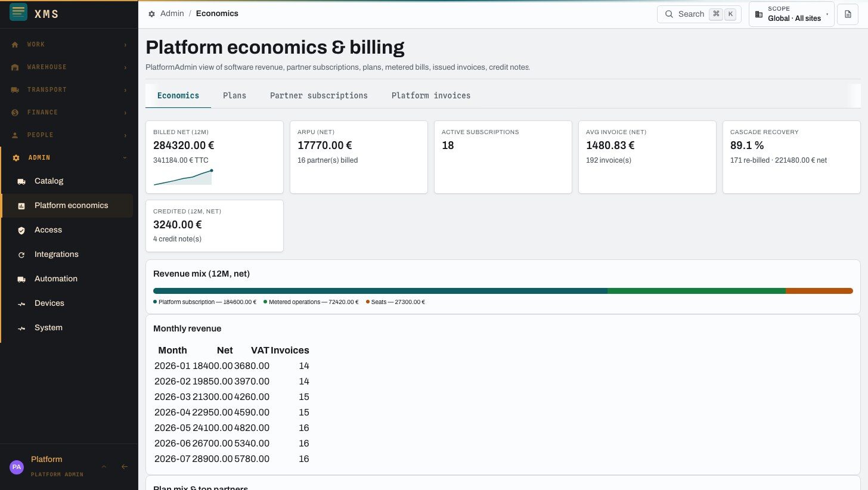Click the Work house icon in sidebar
The width and height of the screenshot is (868, 490).
(x=15, y=45)
